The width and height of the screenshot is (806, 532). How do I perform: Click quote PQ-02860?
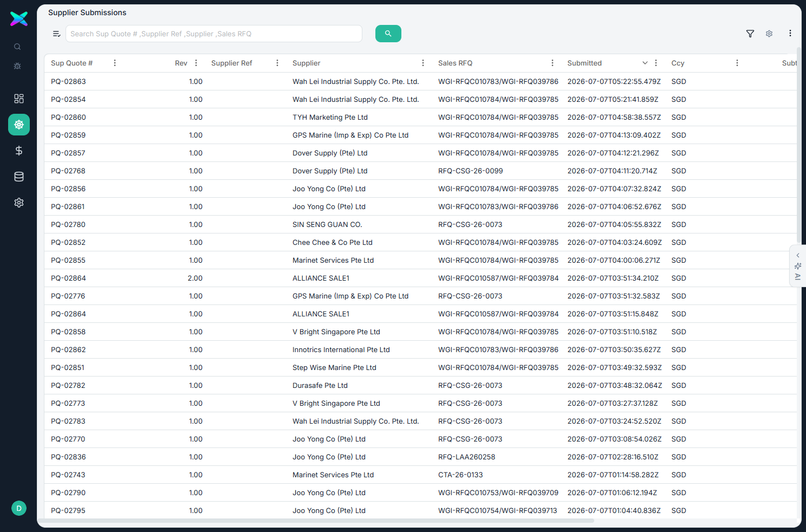(x=68, y=117)
